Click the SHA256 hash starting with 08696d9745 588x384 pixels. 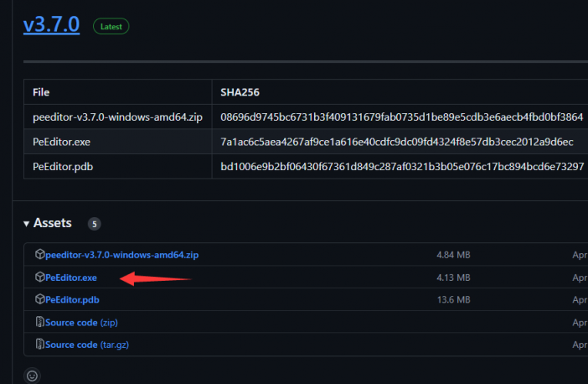401,117
